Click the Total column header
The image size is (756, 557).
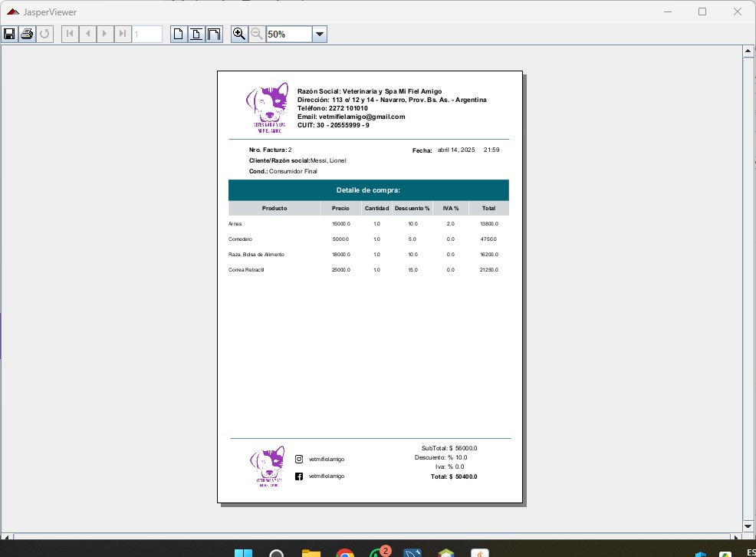click(x=489, y=209)
